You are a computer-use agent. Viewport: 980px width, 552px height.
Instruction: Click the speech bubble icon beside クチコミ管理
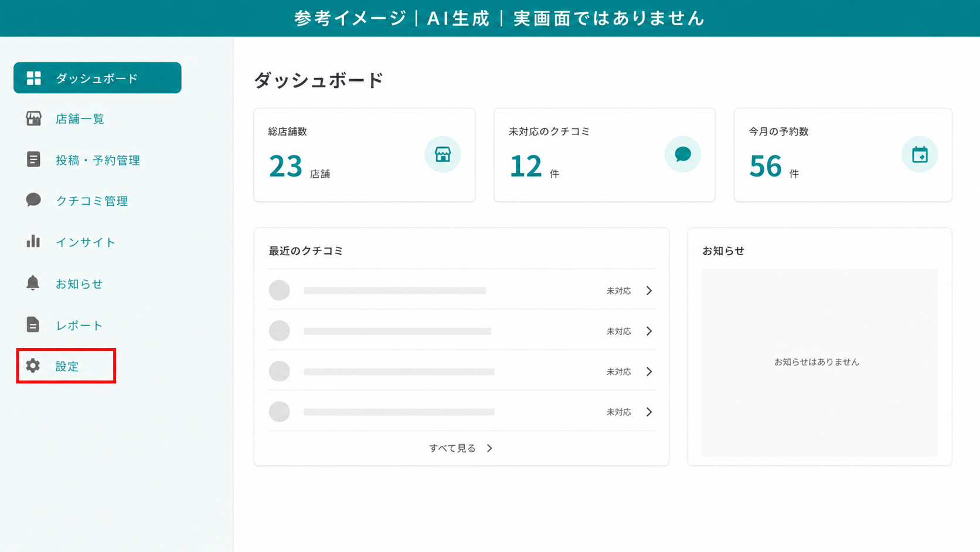(33, 200)
